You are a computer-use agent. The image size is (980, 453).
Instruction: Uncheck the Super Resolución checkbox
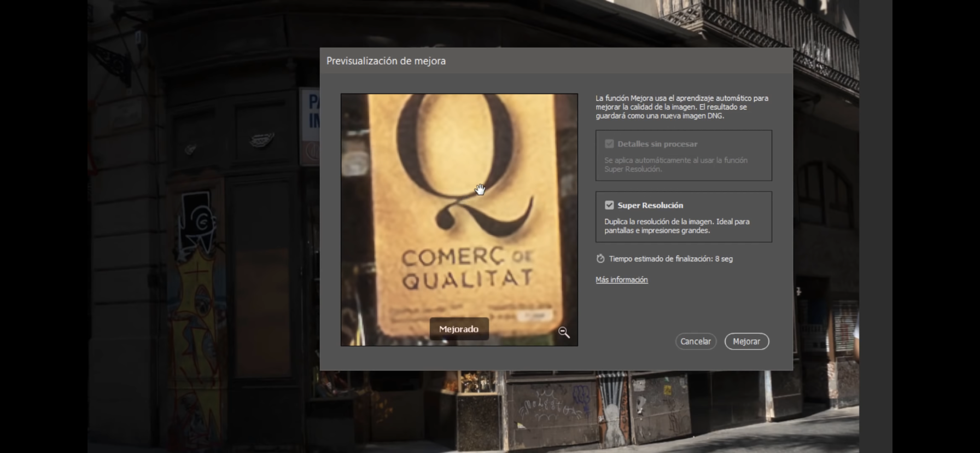pos(609,205)
